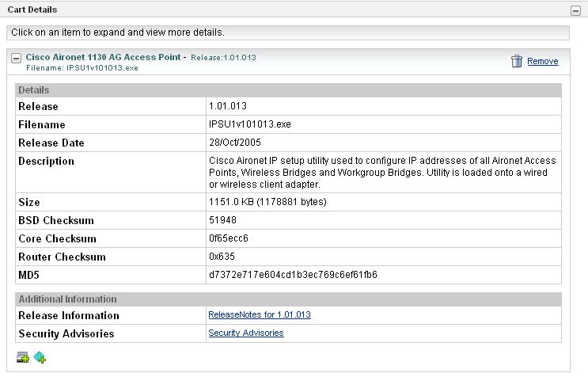Open the Security Advisories hyperlink
Screen dimensions: 588x377
click(245, 333)
